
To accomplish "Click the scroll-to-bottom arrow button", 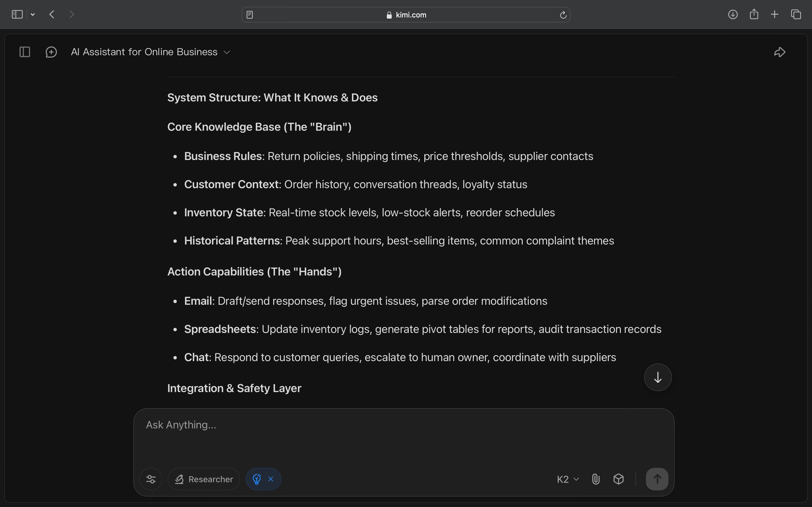I will point(658,377).
